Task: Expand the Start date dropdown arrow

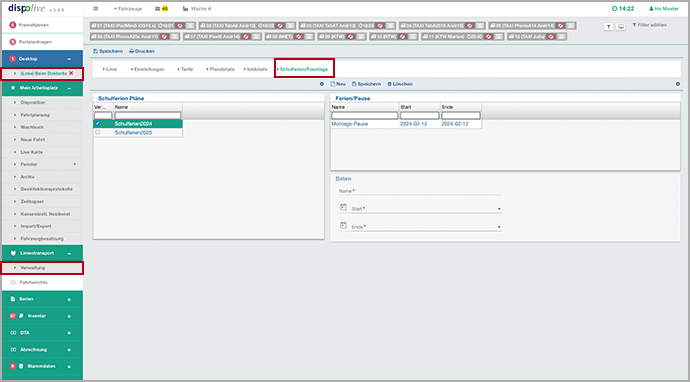Action: pos(499,209)
